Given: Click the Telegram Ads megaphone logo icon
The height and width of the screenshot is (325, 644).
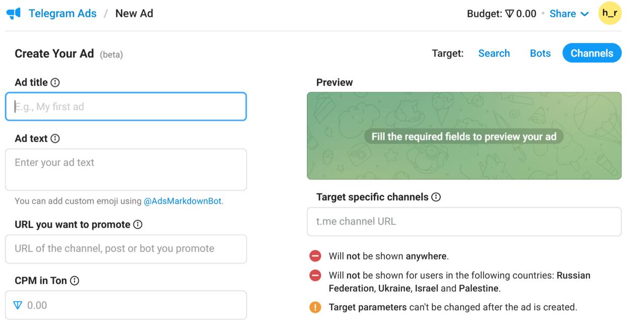Looking at the screenshot, I should [x=14, y=14].
